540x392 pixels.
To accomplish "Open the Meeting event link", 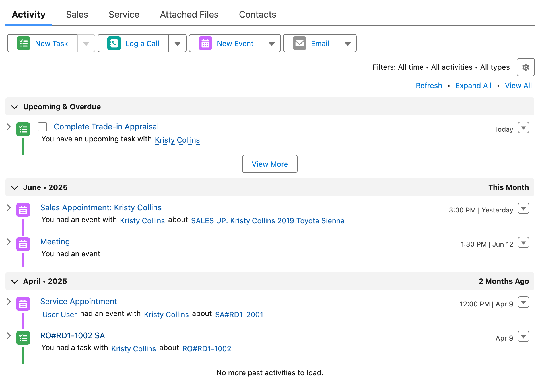I will click(55, 242).
